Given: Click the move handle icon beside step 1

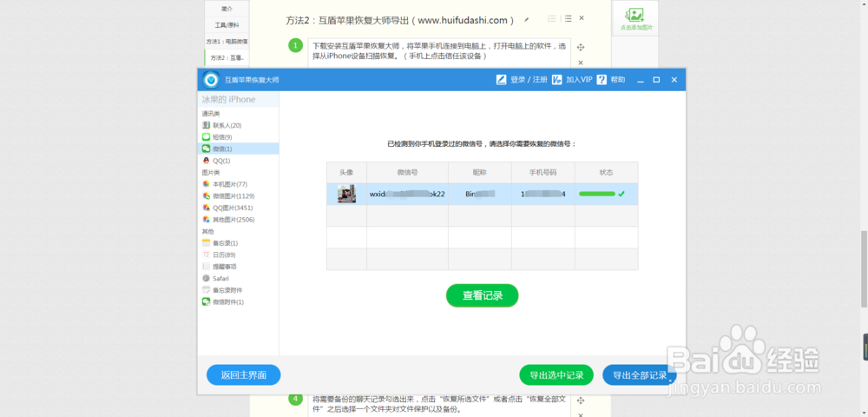Looking at the screenshot, I should coord(581,48).
